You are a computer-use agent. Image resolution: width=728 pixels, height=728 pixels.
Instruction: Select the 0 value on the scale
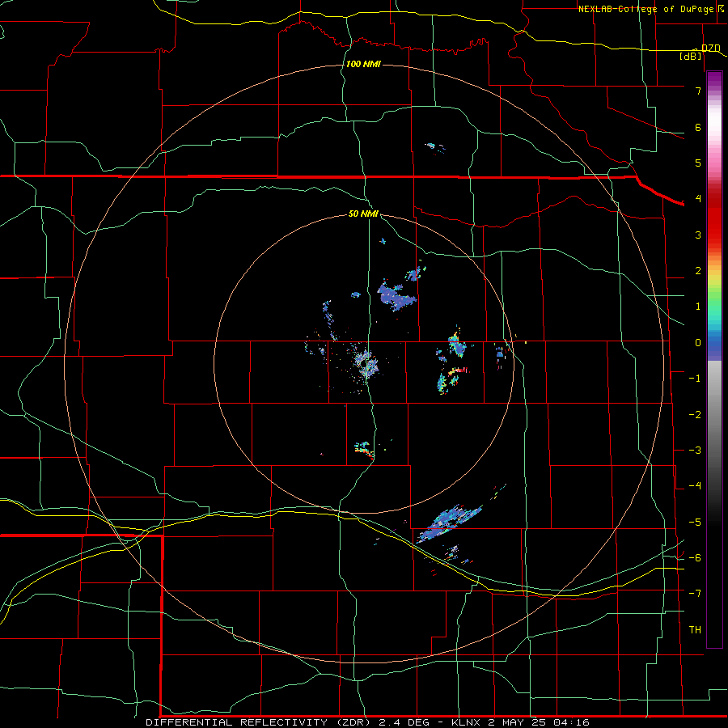coord(698,342)
